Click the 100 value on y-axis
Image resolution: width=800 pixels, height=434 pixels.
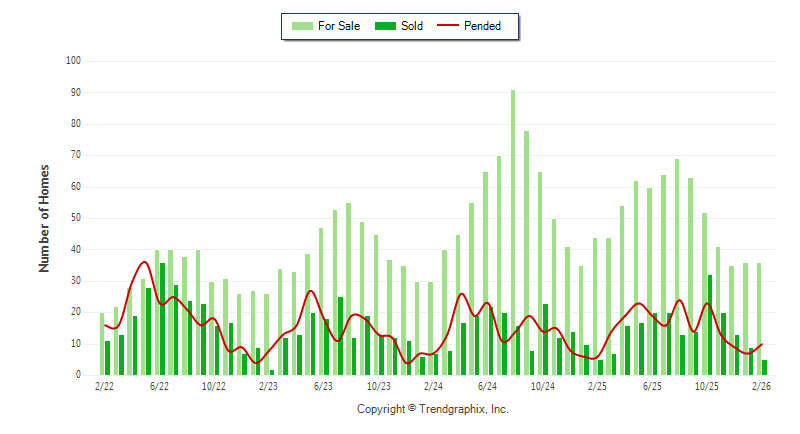point(73,61)
